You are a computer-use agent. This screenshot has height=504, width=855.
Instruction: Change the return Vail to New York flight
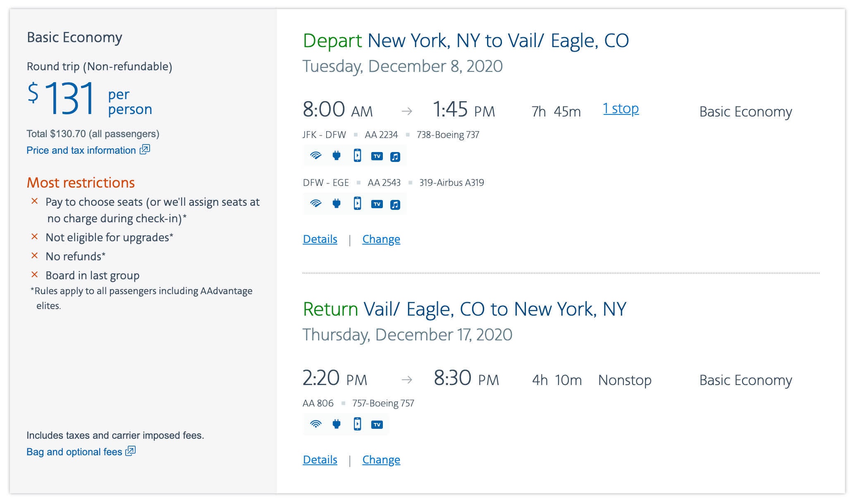(381, 460)
